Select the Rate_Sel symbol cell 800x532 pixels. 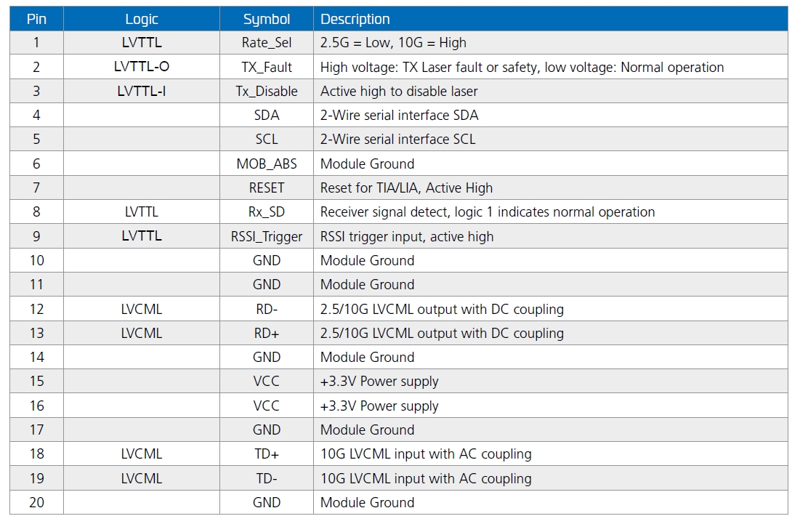click(267, 43)
